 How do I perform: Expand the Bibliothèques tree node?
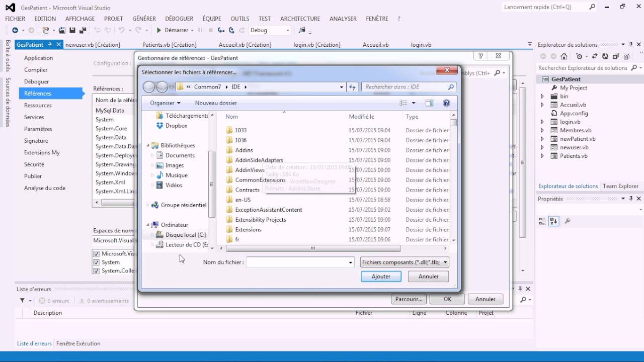click(x=148, y=145)
